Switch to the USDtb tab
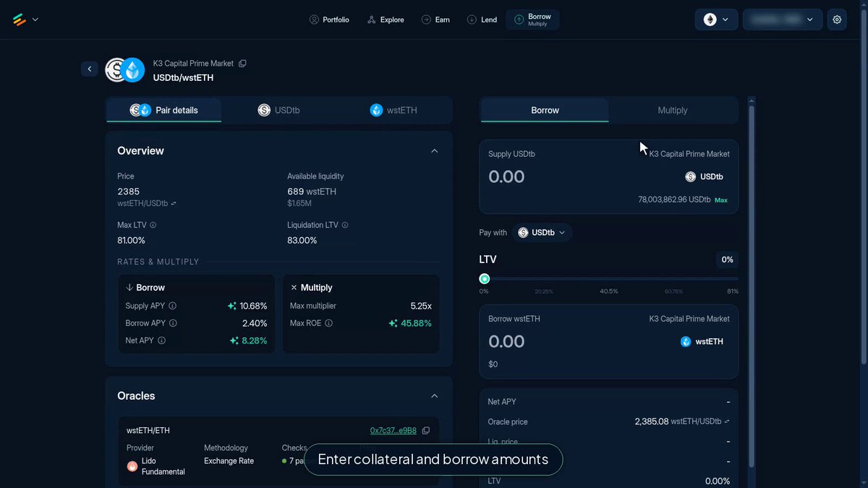Screen dimensions: 868x488 pos(278,110)
